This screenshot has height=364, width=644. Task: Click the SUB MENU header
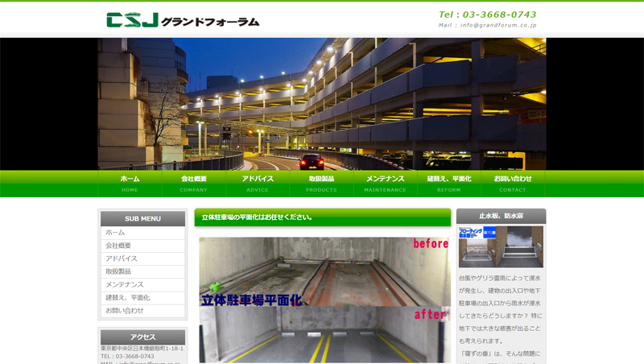(143, 218)
